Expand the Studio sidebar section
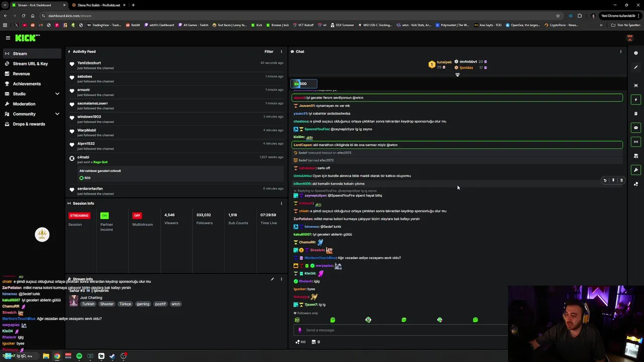The width and height of the screenshot is (644, 362). (x=32, y=94)
